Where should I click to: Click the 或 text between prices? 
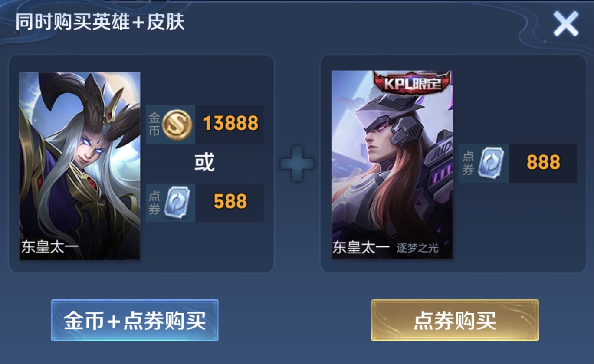pyautogui.click(x=204, y=163)
